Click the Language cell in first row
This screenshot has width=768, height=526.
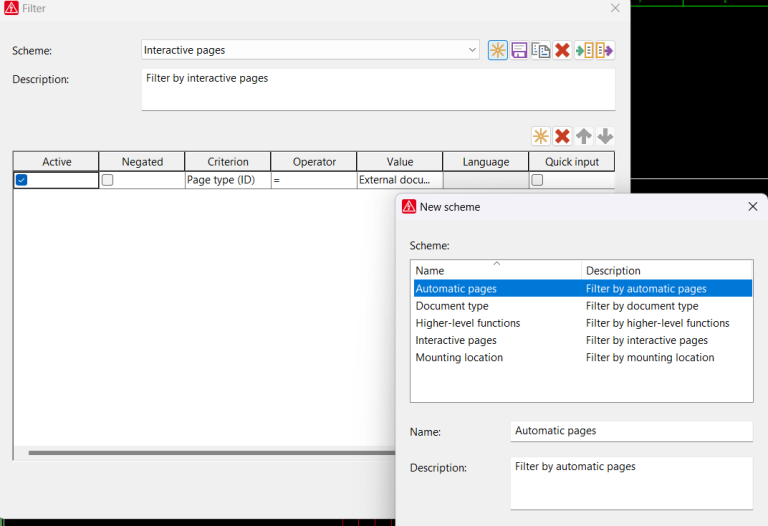[x=486, y=180]
